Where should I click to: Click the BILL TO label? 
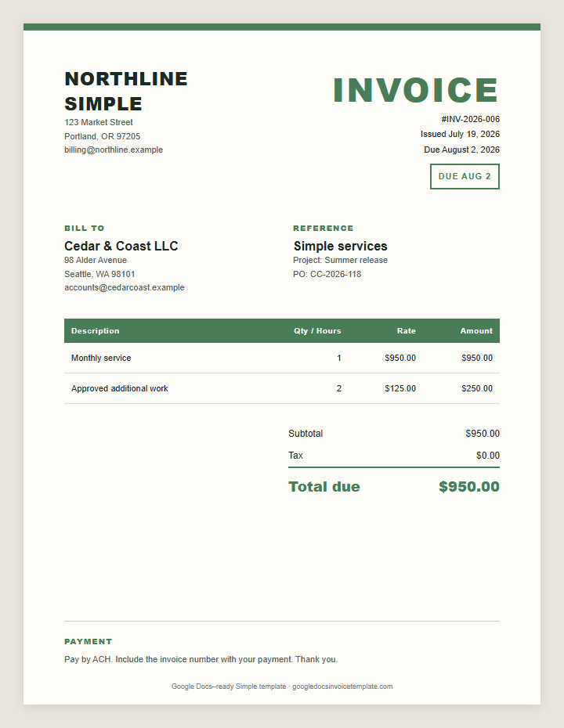coord(85,228)
